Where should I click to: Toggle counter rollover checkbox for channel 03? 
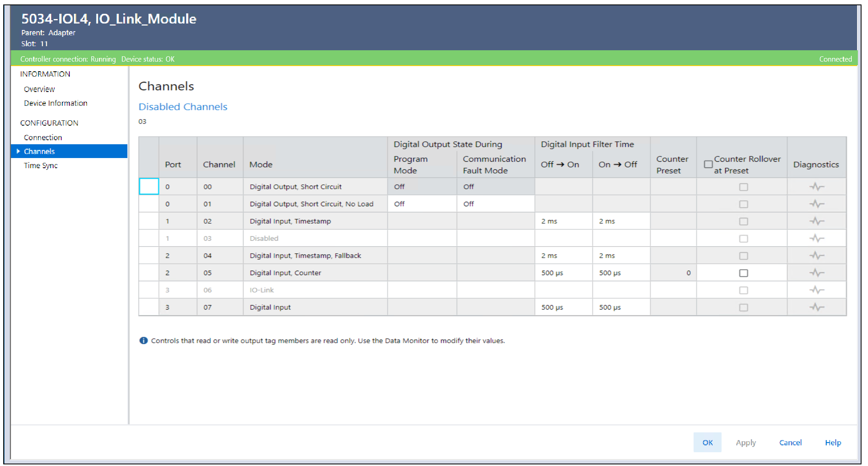coord(743,238)
